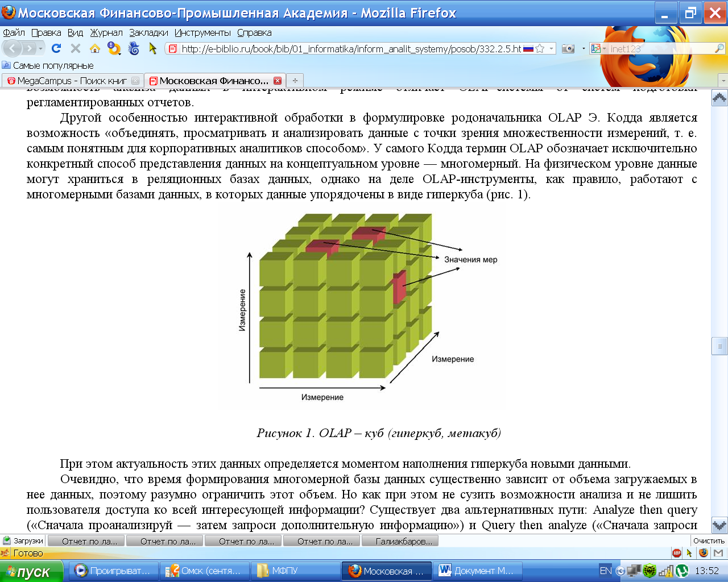The height and width of the screenshot is (582, 728).
Task: Go to the Firefox home page
Action: coord(94,49)
